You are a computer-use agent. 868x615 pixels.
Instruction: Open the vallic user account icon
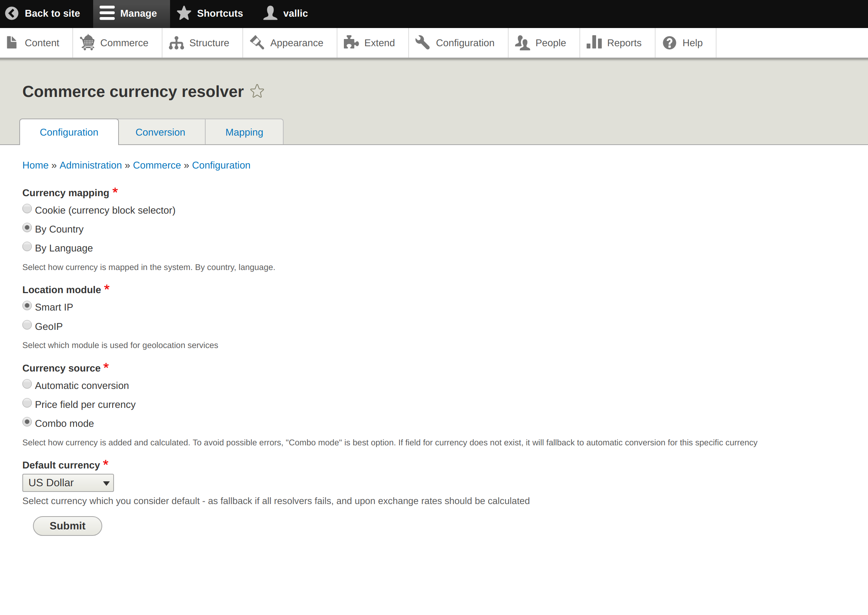(x=270, y=13)
